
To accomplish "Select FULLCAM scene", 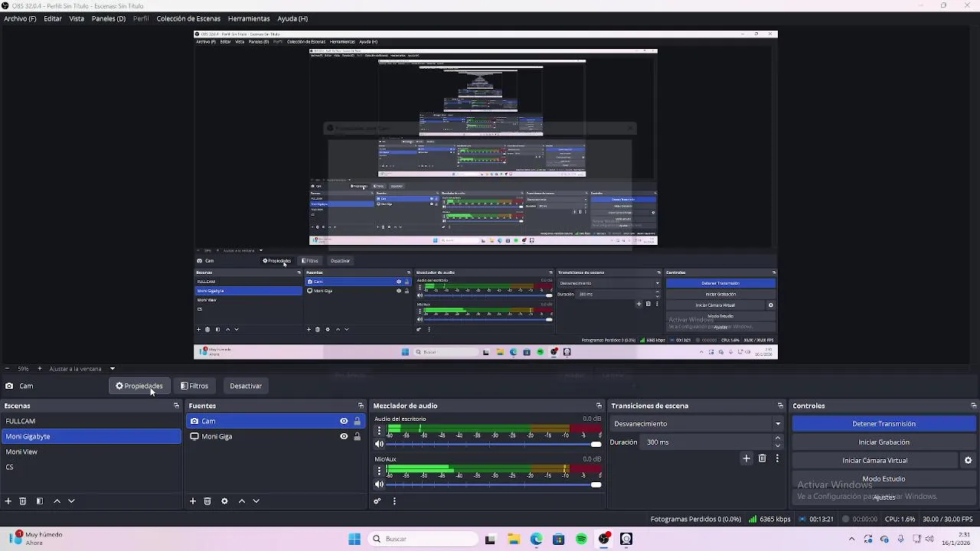I will click(x=91, y=421).
